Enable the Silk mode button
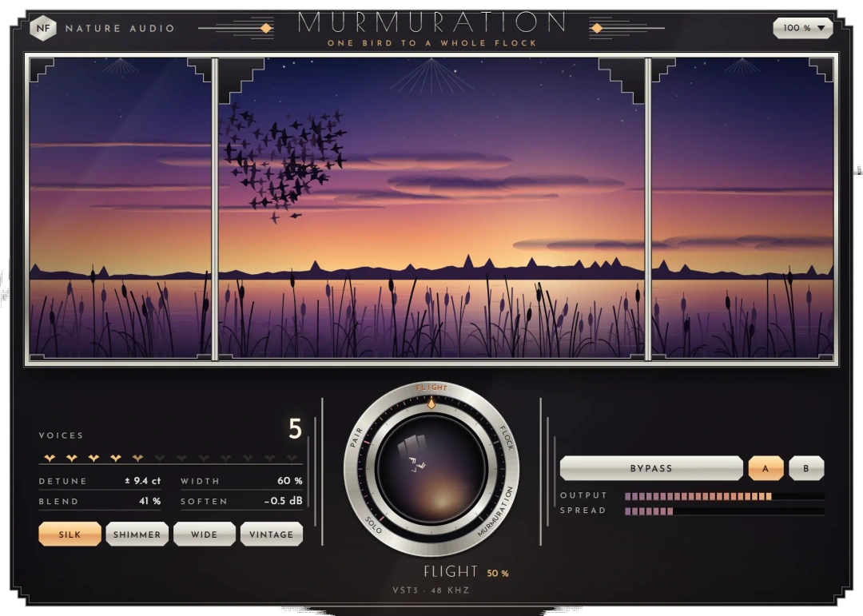This screenshot has height=616, width=863. click(x=70, y=534)
